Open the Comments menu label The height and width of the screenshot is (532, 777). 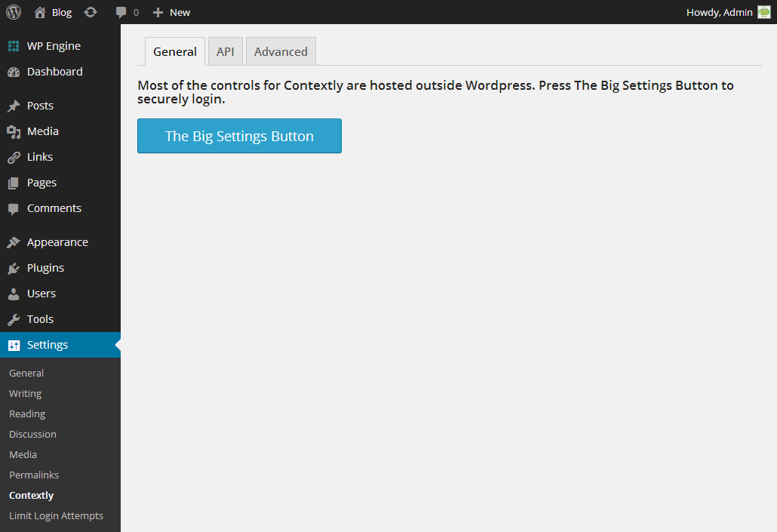pos(54,208)
